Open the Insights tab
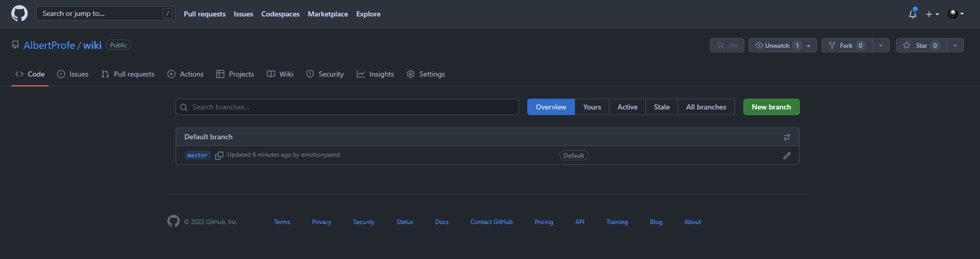The image size is (980, 259). coord(375,74)
